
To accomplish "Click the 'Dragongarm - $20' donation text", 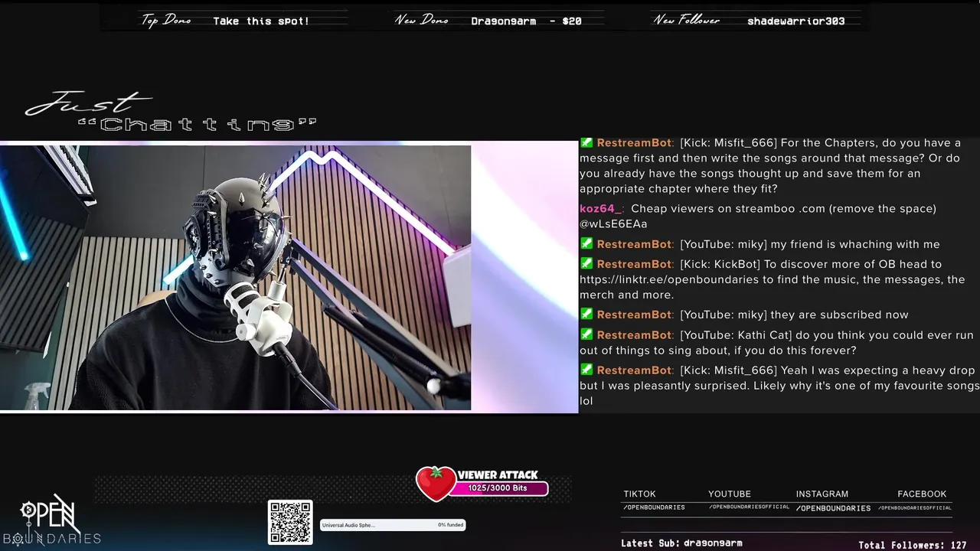I will click(x=526, y=21).
